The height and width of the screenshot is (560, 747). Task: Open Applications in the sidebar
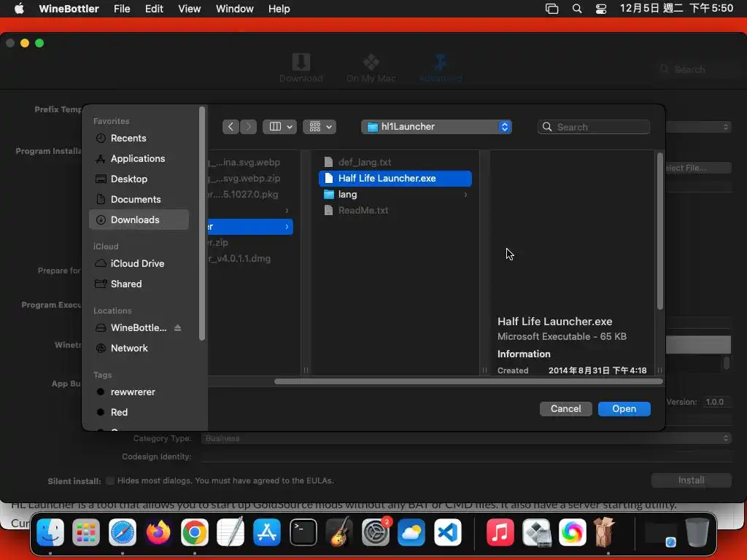(139, 158)
